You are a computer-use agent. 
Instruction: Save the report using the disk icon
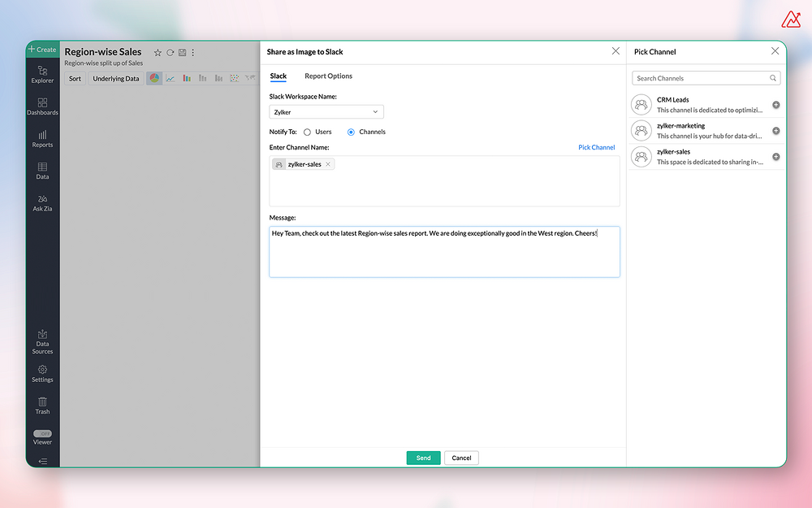click(x=182, y=52)
